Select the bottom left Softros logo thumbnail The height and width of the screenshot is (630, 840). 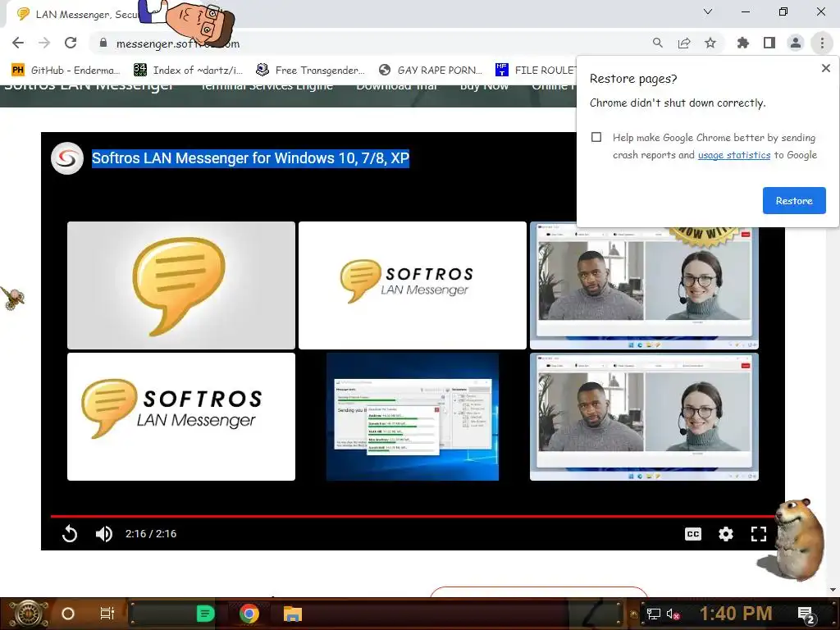pos(181,416)
